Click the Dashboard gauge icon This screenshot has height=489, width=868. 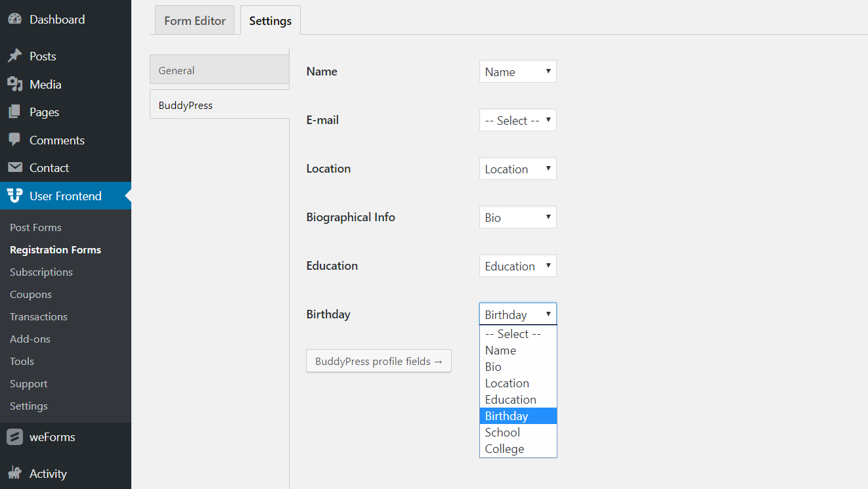click(14, 20)
